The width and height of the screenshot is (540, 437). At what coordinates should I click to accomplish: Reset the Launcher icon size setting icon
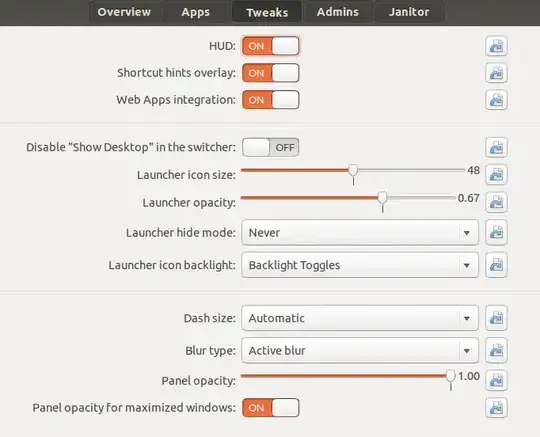(496, 175)
